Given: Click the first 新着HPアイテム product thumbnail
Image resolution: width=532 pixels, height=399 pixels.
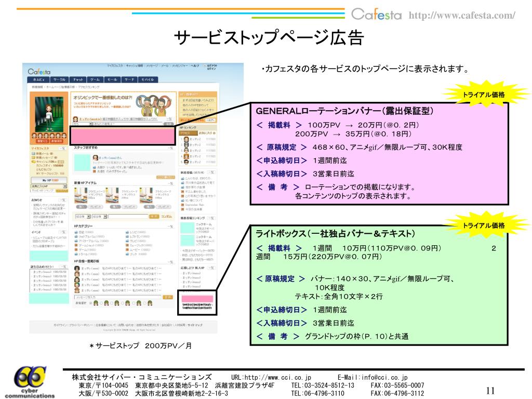Looking at the screenshot, I should 81,195.
